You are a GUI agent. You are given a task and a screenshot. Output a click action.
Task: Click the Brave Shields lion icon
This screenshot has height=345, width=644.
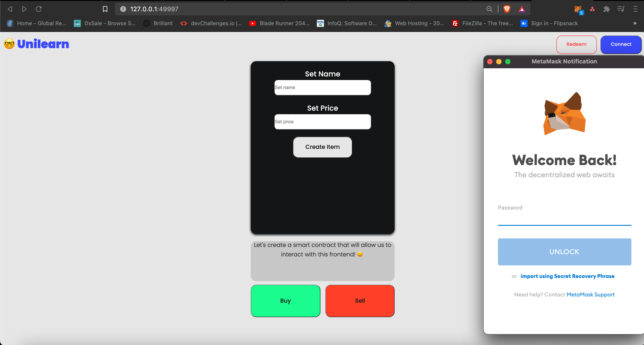click(x=507, y=9)
